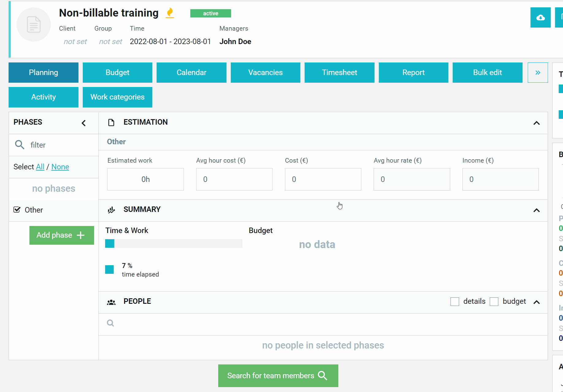
Task: Enable the details checkbox
Action: click(455, 302)
